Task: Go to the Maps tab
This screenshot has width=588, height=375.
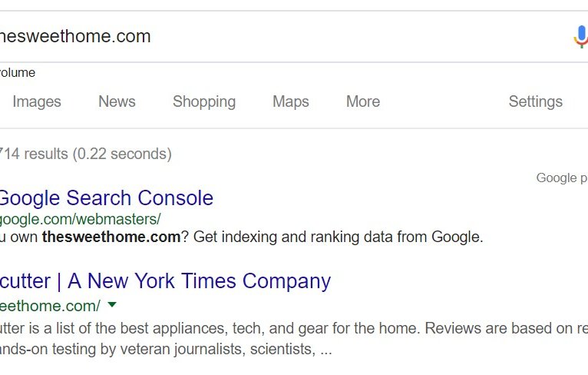Action: (x=291, y=101)
